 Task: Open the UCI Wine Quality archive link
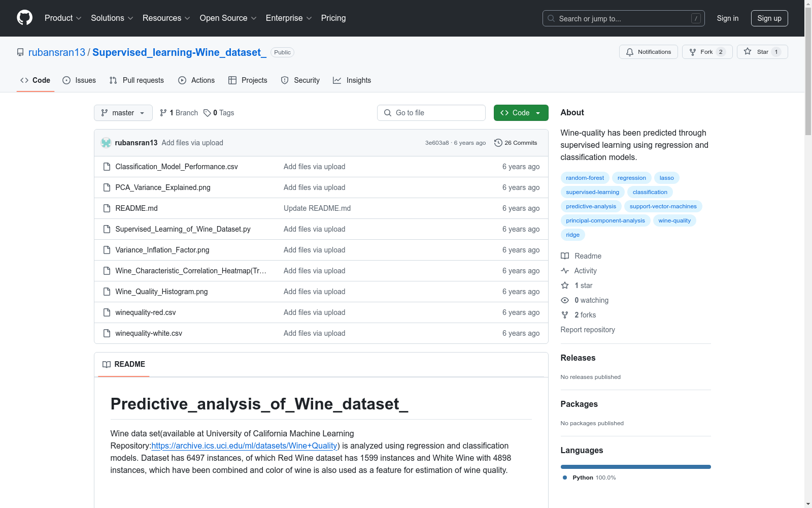[x=245, y=446]
